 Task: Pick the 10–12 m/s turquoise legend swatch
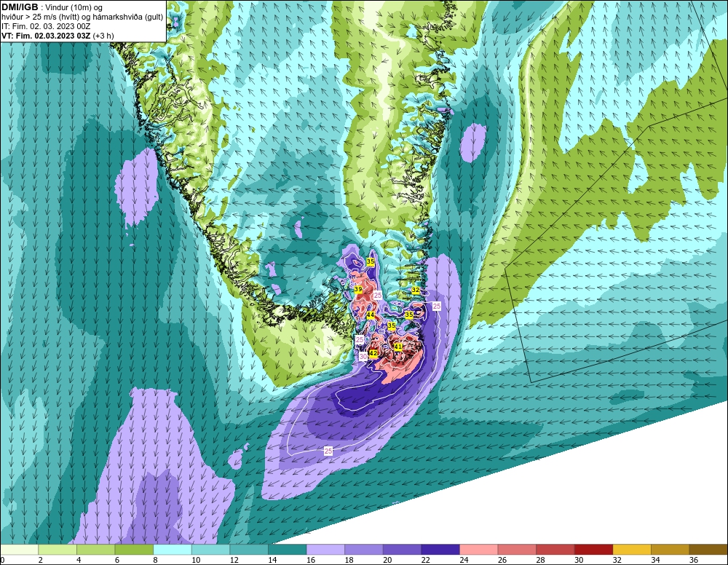point(210,550)
